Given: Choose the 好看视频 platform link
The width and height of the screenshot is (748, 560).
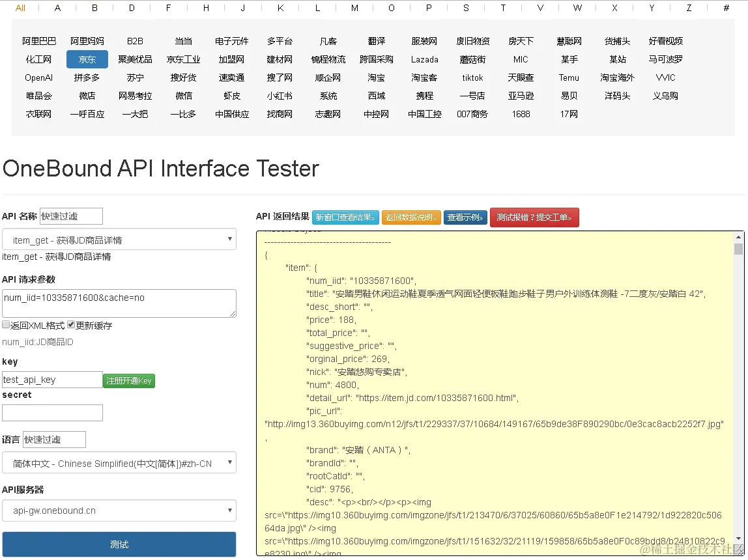Looking at the screenshot, I should (x=665, y=41).
